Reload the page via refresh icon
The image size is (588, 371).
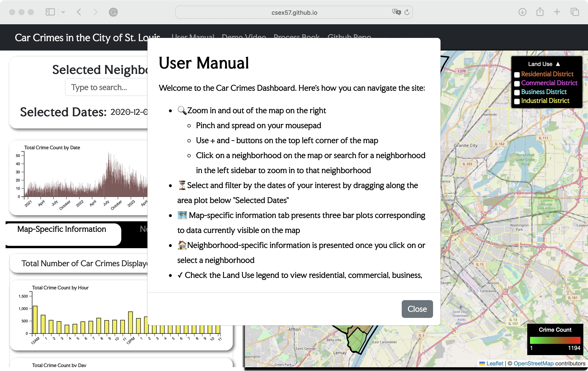pos(407,12)
